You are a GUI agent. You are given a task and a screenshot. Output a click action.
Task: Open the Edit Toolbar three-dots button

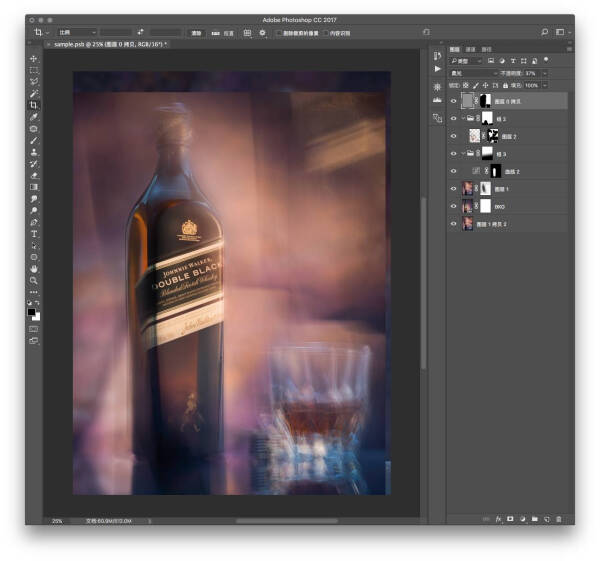tap(34, 292)
